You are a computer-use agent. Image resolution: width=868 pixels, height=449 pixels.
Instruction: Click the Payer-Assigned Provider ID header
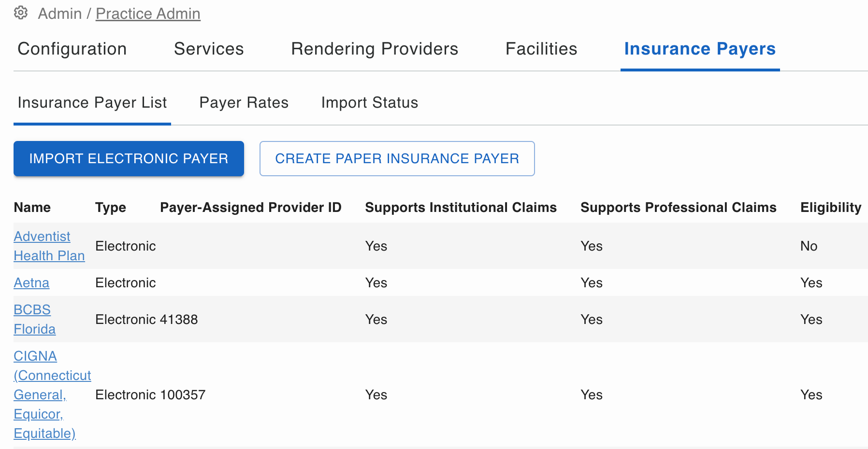(x=251, y=207)
